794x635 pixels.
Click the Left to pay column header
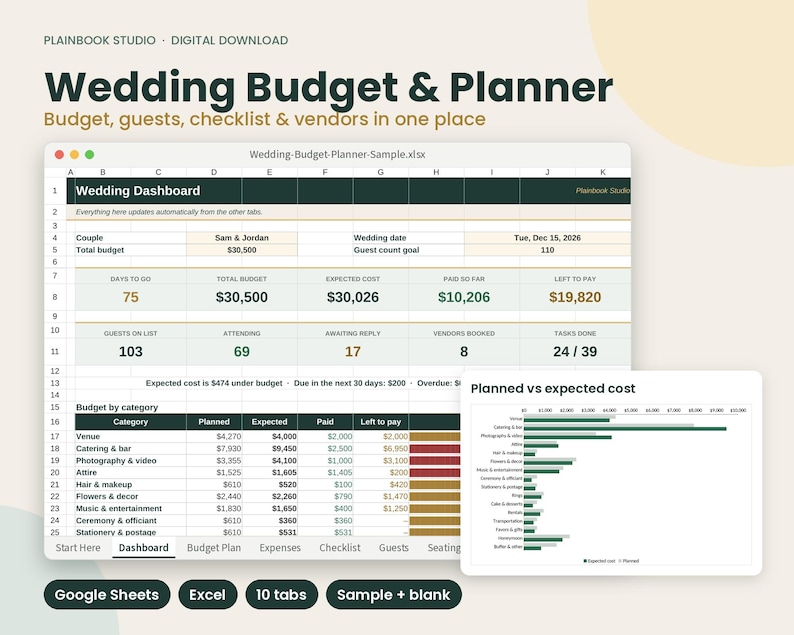pyautogui.click(x=381, y=422)
